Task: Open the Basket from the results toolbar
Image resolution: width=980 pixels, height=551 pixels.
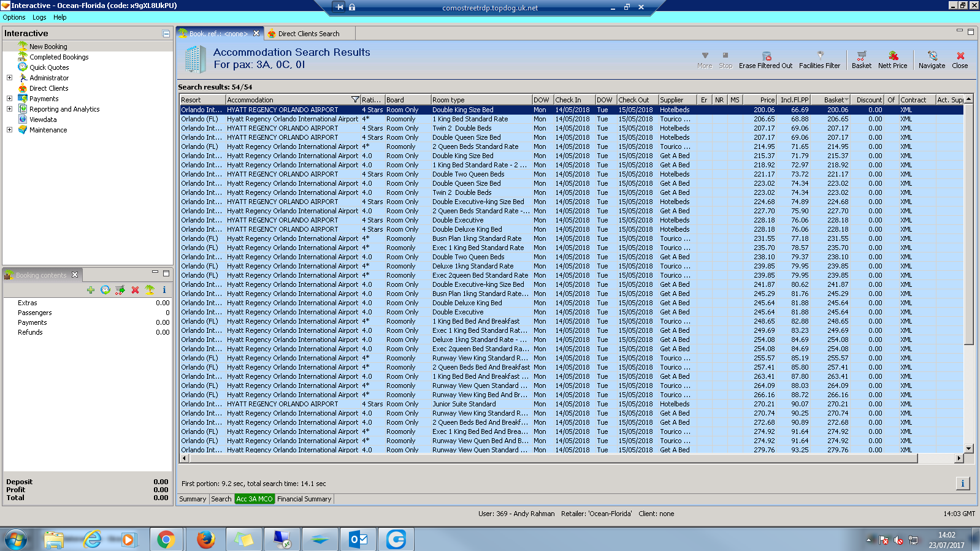Action: (861, 59)
